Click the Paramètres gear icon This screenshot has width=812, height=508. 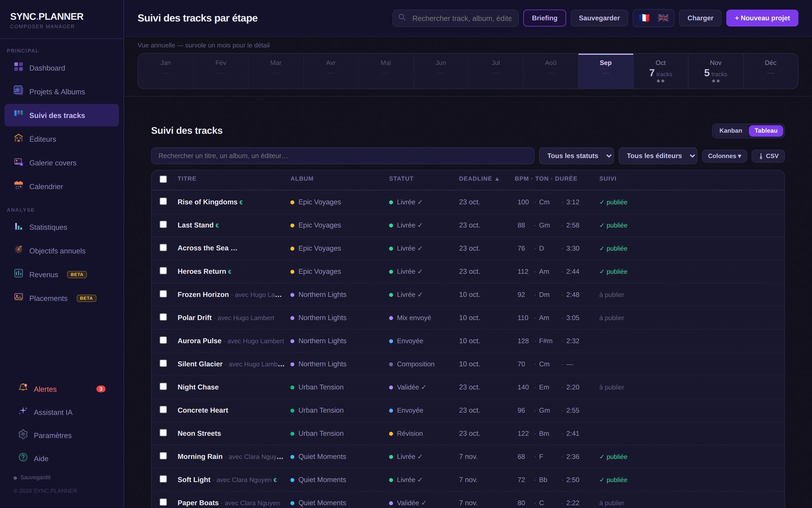[23, 434]
